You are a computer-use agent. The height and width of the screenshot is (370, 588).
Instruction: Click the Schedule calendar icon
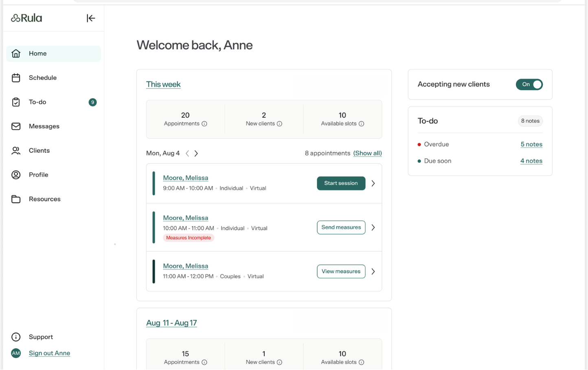pyautogui.click(x=16, y=78)
